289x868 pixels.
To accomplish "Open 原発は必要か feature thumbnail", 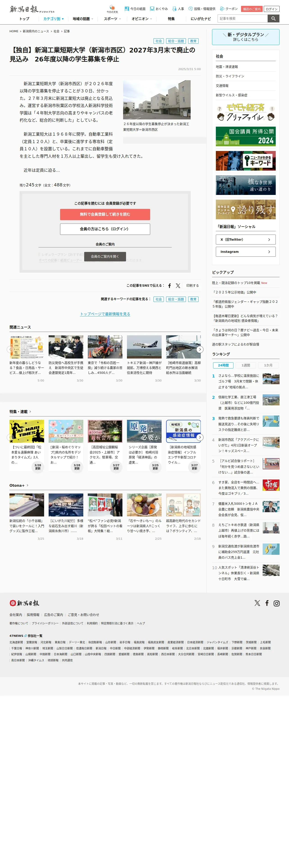I will pos(144,431).
